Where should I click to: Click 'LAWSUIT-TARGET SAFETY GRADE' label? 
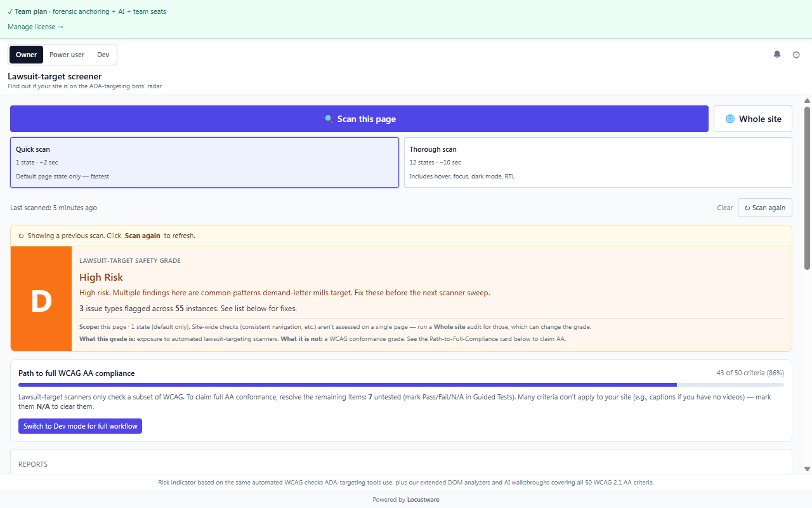click(130, 260)
